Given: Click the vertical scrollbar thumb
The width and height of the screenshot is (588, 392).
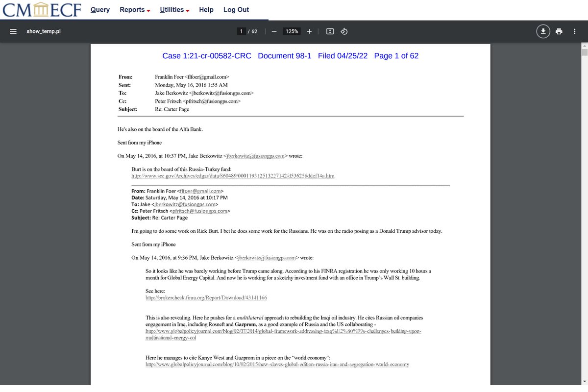Looking at the screenshot, I should coord(584,53).
